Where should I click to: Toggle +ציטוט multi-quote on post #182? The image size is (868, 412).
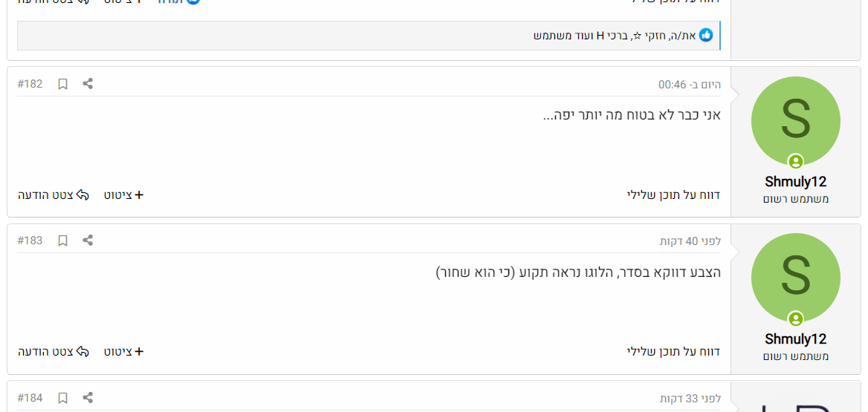click(123, 195)
